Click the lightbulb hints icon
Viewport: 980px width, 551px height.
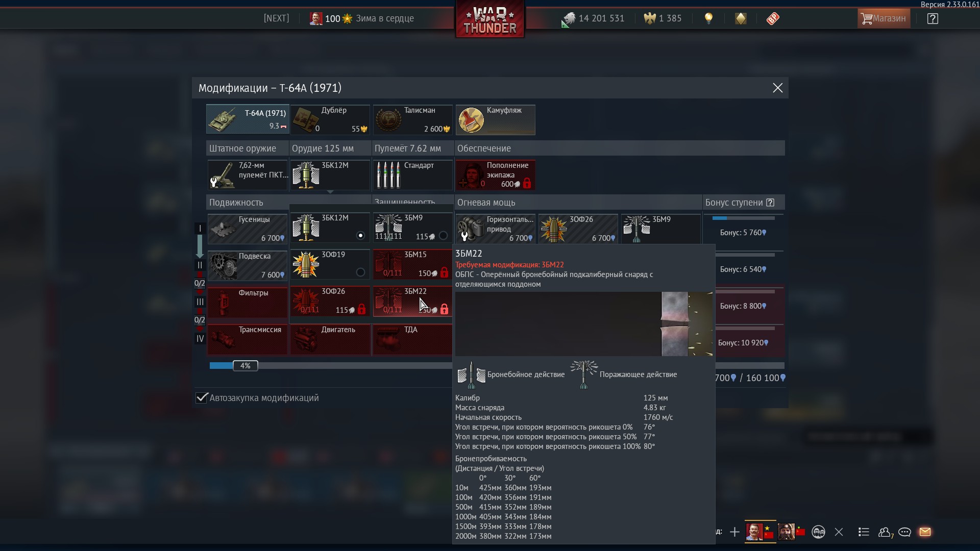pyautogui.click(x=708, y=18)
